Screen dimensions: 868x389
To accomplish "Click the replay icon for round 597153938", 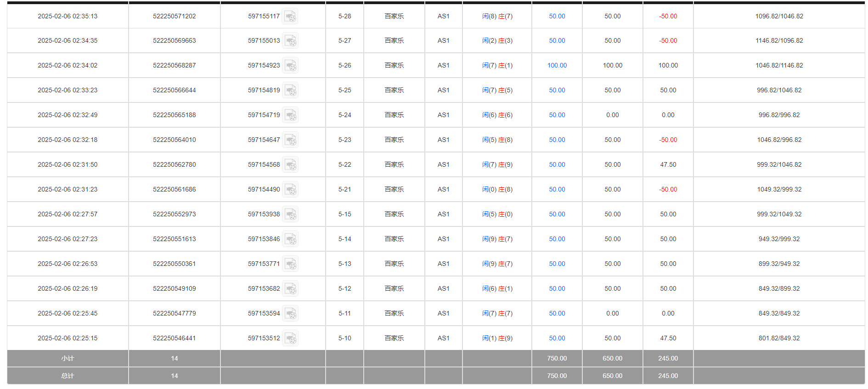I will [290, 214].
